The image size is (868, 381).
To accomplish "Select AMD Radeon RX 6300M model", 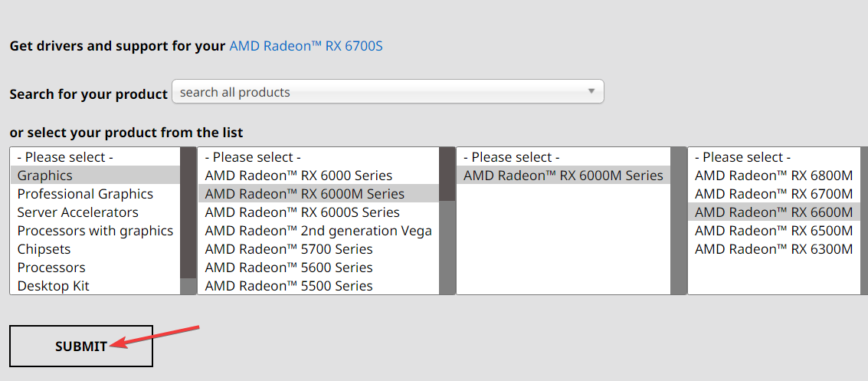I will (773, 249).
